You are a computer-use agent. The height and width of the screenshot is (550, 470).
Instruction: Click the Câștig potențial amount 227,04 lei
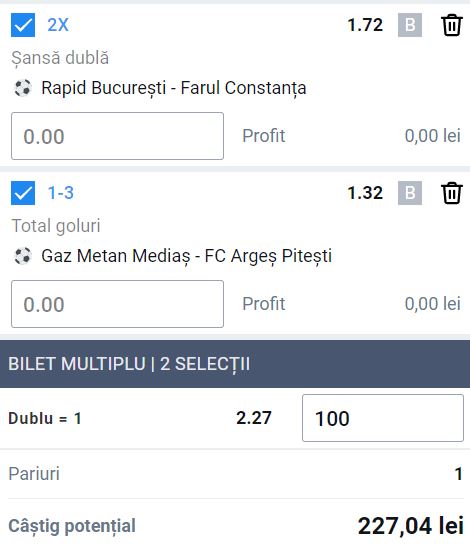(x=411, y=526)
